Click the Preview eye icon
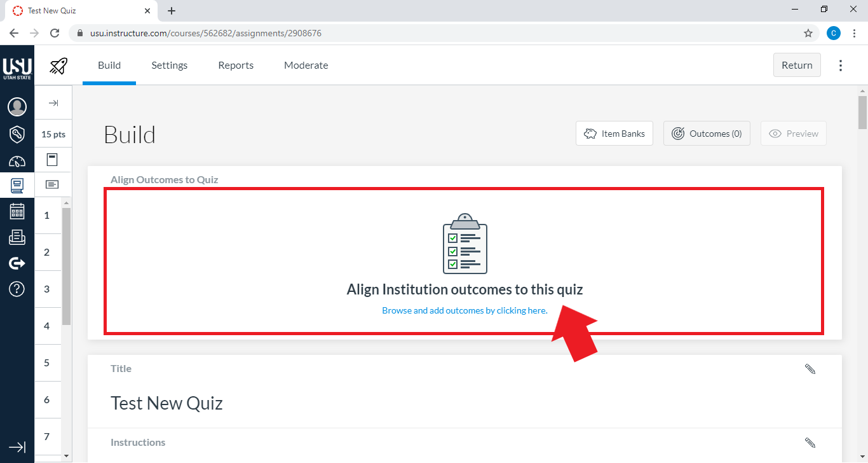The width and height of the screenshot is (868, 463). pos(793,133)
